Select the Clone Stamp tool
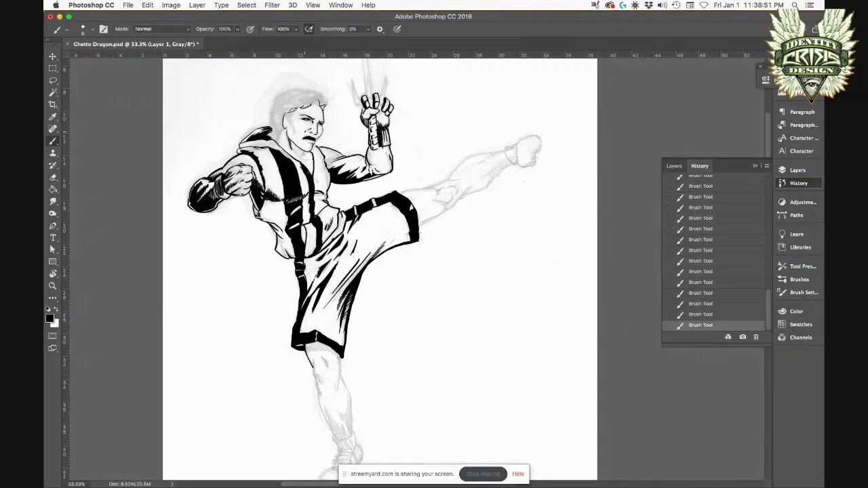This screenshot has height=488, width=868. [53, 153]
